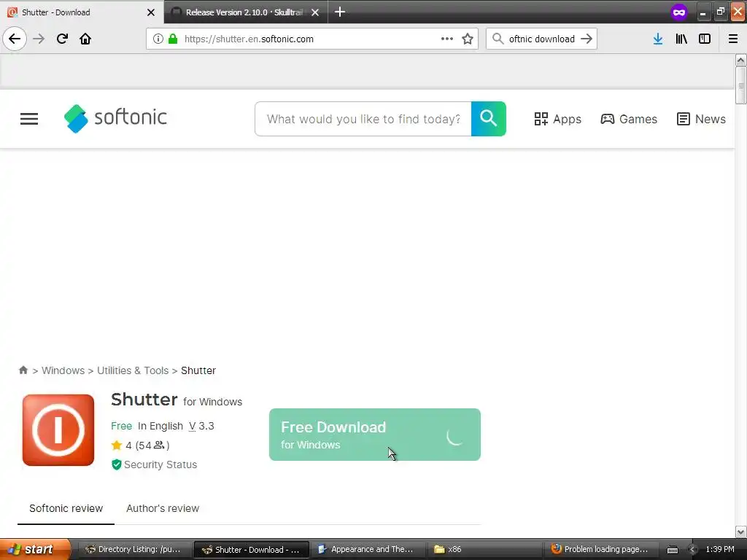Click the Shutter red power app icon
Viewport: 747px width, 560px height.
tap(58, 430)
